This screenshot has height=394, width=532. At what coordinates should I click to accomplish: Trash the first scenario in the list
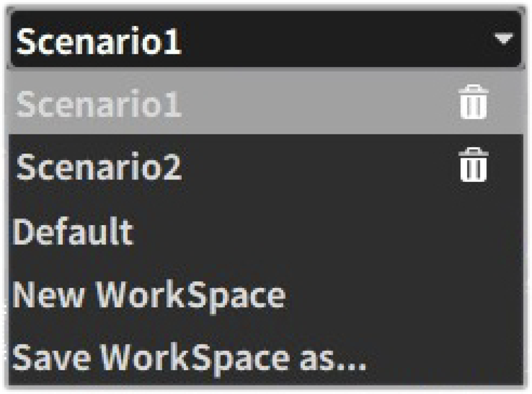pyautogui.click(x=473, y=103)
